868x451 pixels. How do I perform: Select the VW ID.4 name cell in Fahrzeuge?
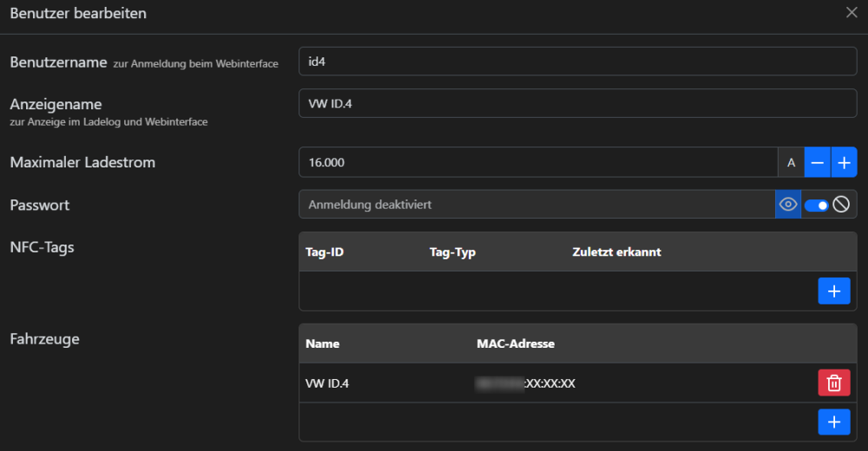coord(327,383)
